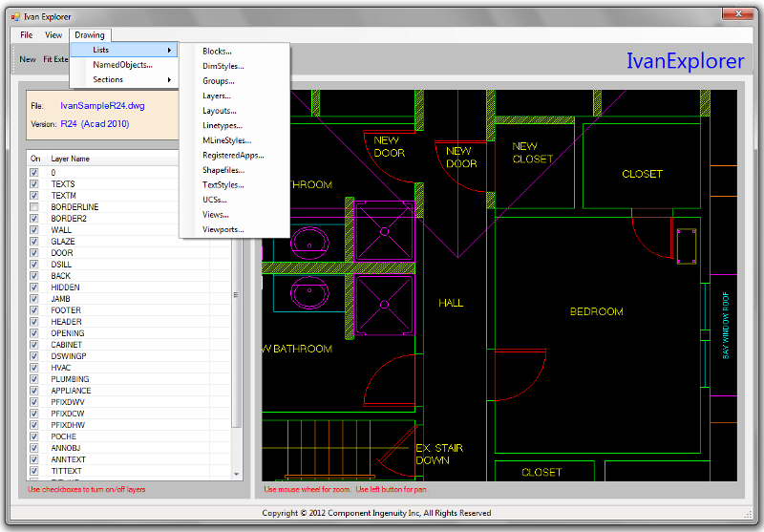This screenshot has height=532, width=764.
Task: Toggle DSWINGP layer visibility checkbox
Action: tap(34, 356)
